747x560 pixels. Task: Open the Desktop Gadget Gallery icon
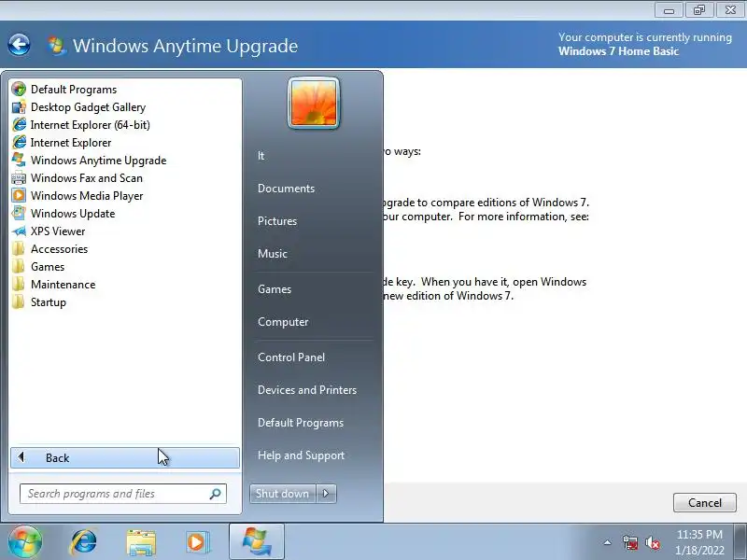tap(19, 107)
